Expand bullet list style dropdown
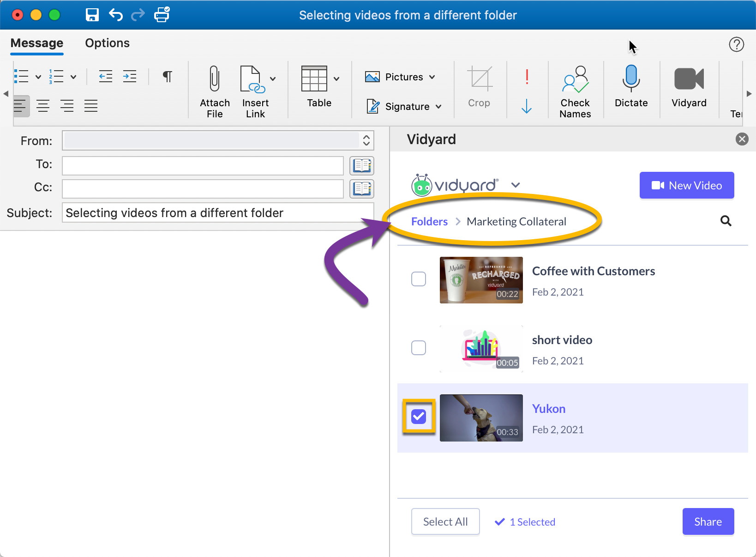Image resolution: width=756 pixels, height=557 pixels. point(38,77)
